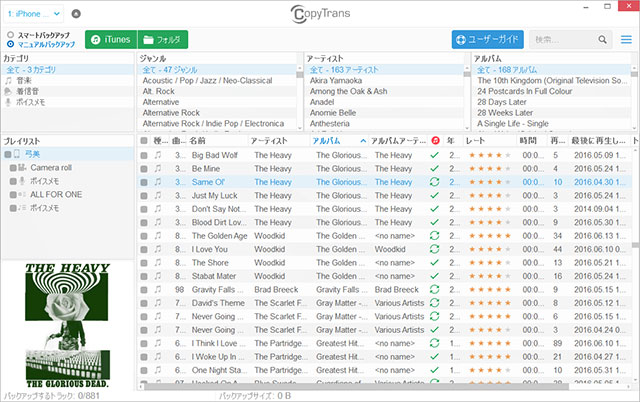This screenshot has height=402, width=640.
Task: Tick the checkbox for Big Bad Wolf
Action: point(144,156)
